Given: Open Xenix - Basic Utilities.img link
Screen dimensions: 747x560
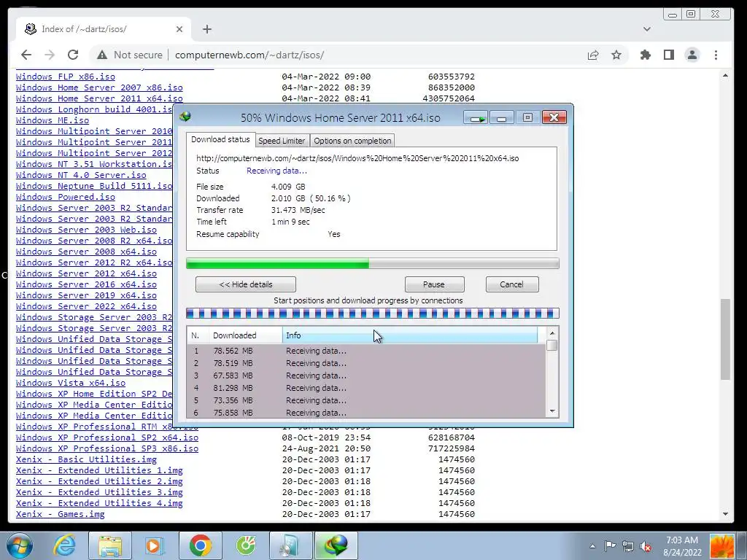Looking at the screenshot, I should [x=86, y=459].
